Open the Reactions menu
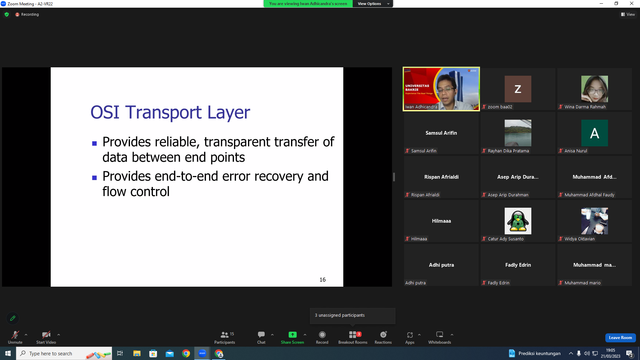The height and width of the screenshot is (360, 640). [383, 337]
